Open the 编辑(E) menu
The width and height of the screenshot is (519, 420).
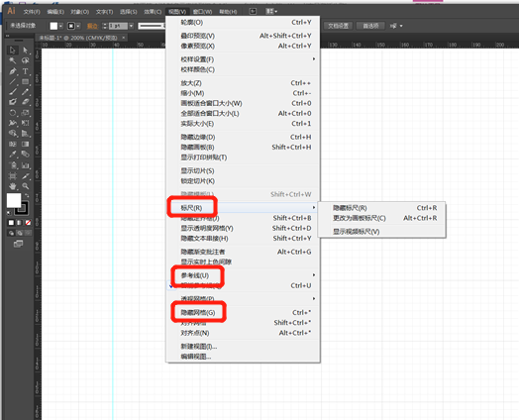point(55,12)
